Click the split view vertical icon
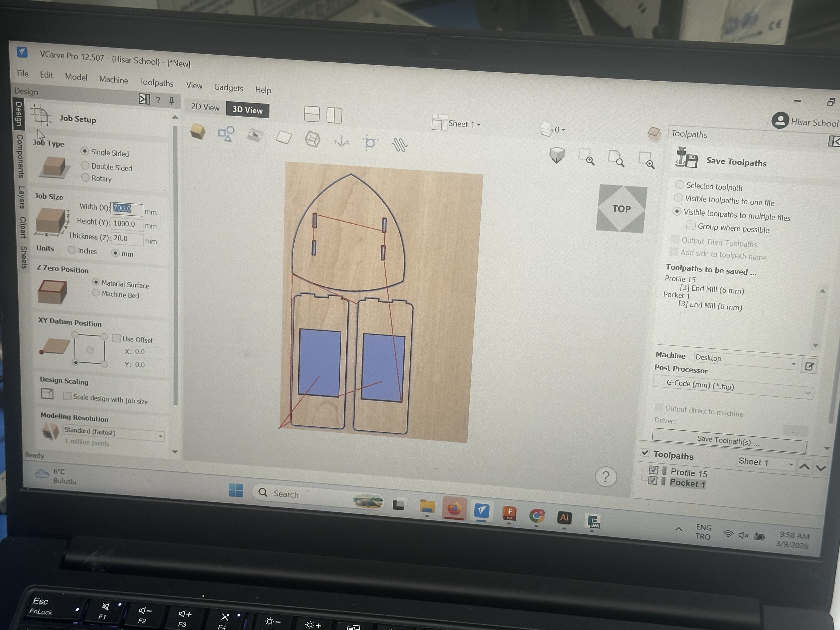Image resolution: width=840 pixels, height=630 pixels. tap(334, 115)
